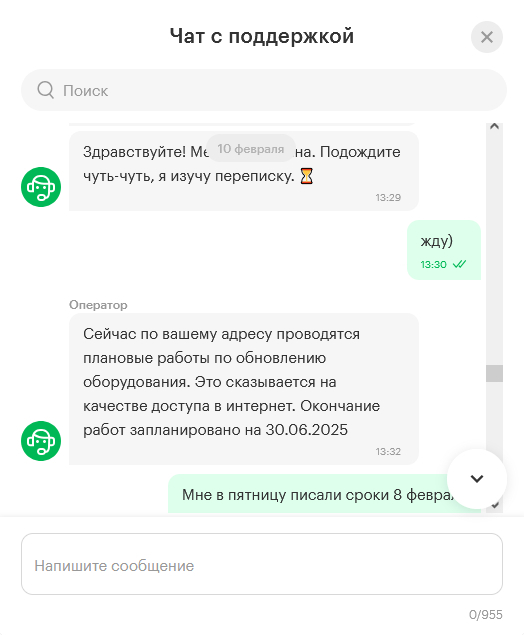Click the 10 февраля date badge

click(251, 149)
